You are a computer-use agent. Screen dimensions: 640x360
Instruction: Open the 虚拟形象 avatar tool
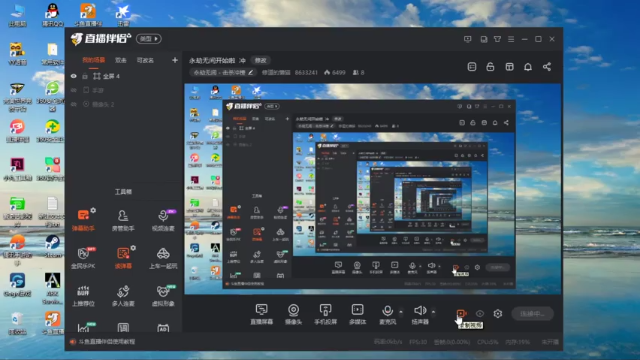[163, 295]
